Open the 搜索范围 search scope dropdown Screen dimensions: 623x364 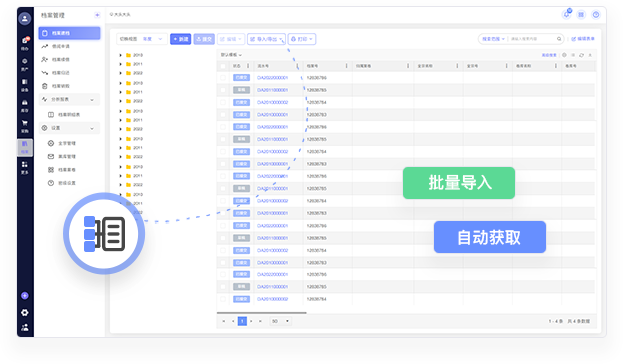[x=493, y=39]
